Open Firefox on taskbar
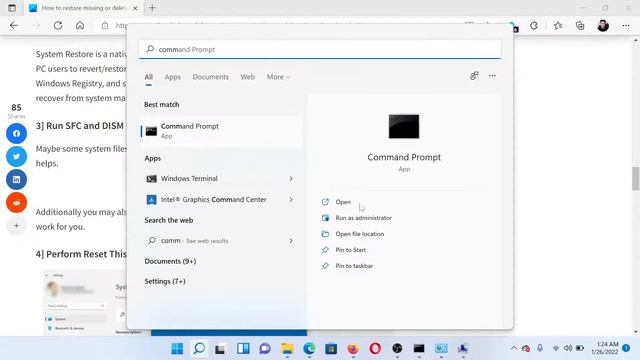This screenshot has height=360, width=640. (353, 349)
